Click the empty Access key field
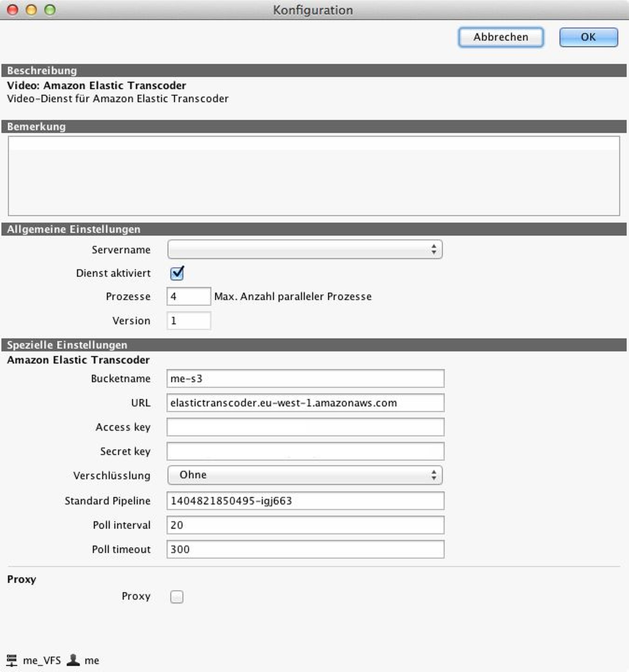The height and width of the screenshot is (672, 629). [305, 427]
